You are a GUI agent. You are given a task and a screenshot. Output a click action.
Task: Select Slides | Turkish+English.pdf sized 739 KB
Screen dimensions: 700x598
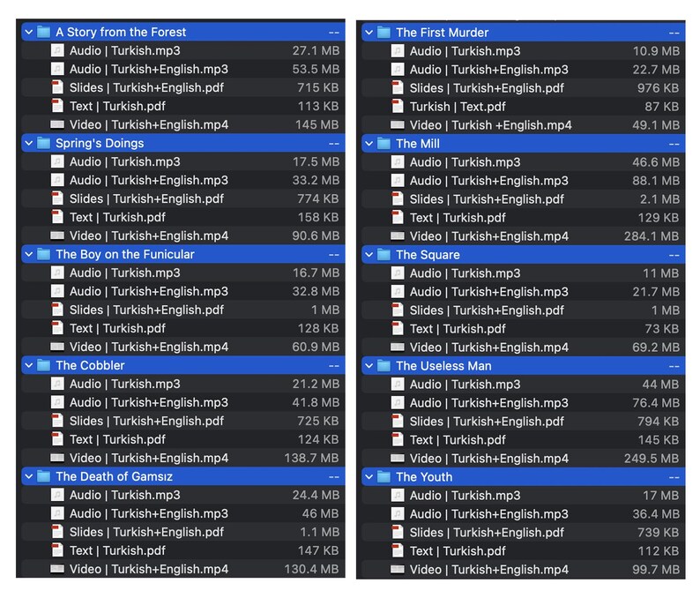[487, 533]
